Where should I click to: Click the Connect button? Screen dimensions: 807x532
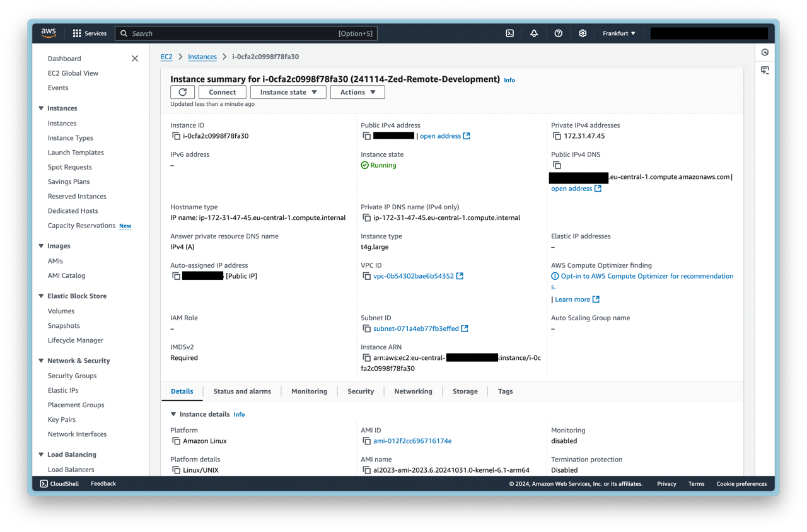pos(222,92)
